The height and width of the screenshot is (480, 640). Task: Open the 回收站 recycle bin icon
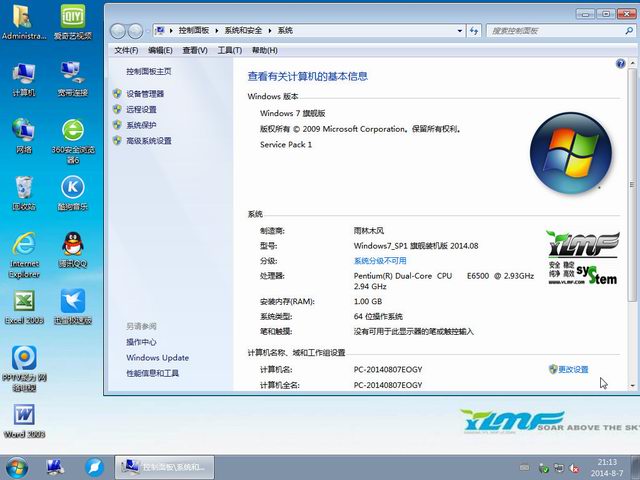24,193
